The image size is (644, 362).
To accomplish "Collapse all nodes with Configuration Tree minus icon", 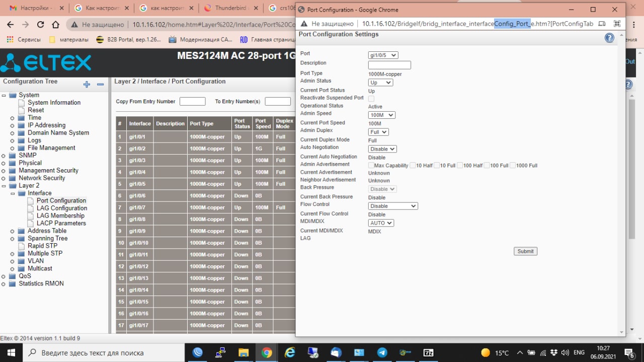I will click(x=100, y=85).
